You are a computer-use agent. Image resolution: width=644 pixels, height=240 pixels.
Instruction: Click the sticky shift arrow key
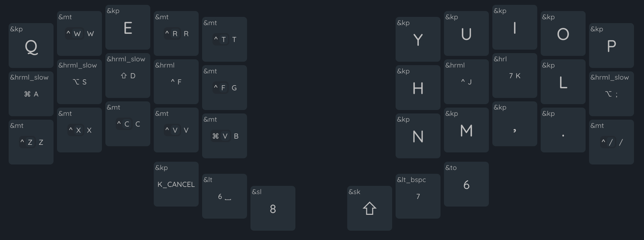click(x=370, y=208)
